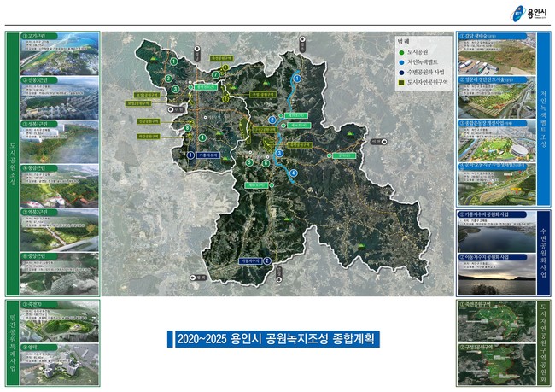Click the 수원 direction marker on map
555x392 pixels.
pos(177,109)
